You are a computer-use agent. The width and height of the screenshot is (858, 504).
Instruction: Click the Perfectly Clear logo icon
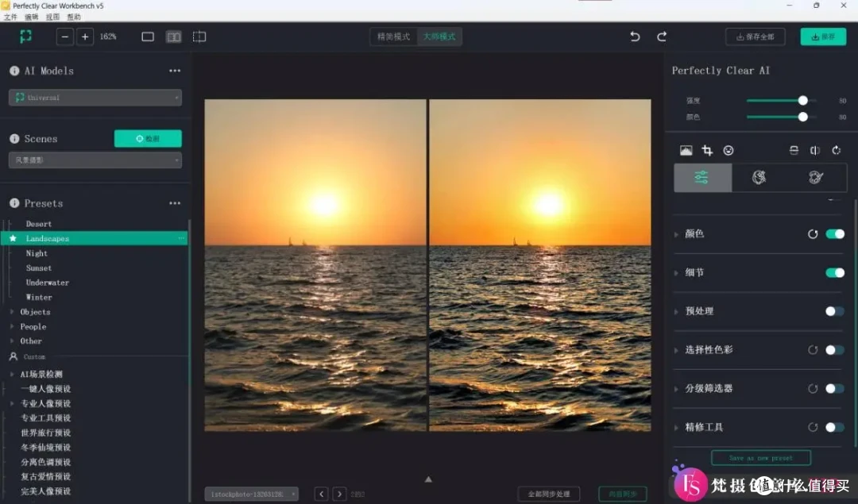[x=25, y=37]
